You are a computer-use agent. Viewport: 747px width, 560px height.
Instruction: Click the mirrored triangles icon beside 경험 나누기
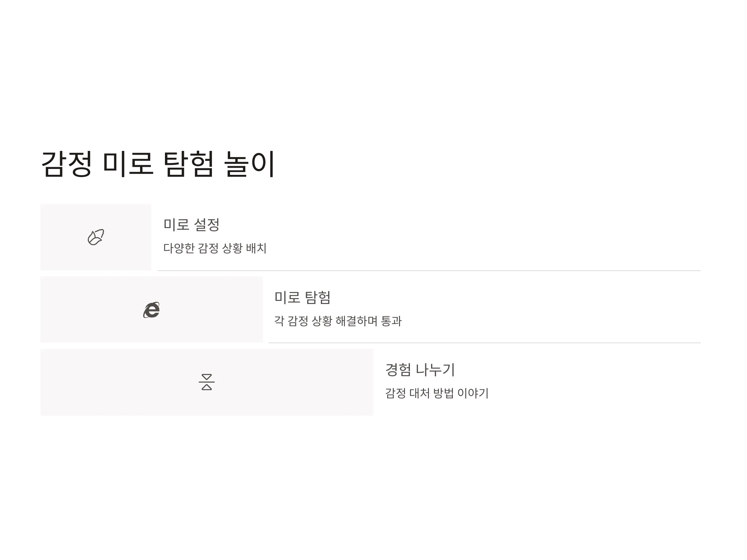(207, 382)
